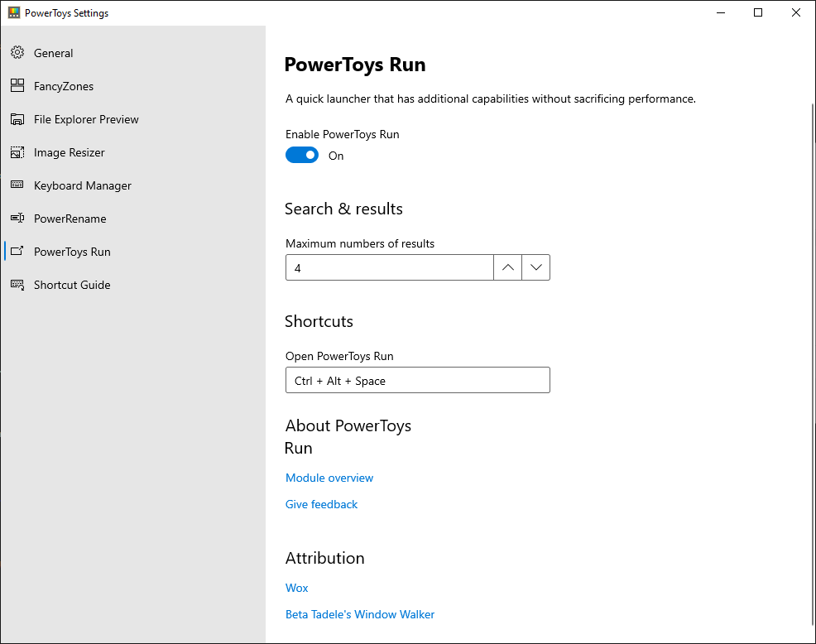Disable the Enable PowerToys Run toggle
This screenshot has width=816, height=644.
302,156
